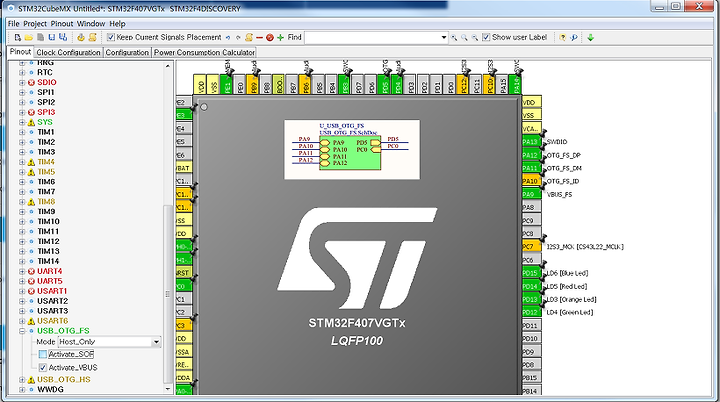The image size is (720, 402).
Task: Expand the RTC tree node
Action: point(22,73)
